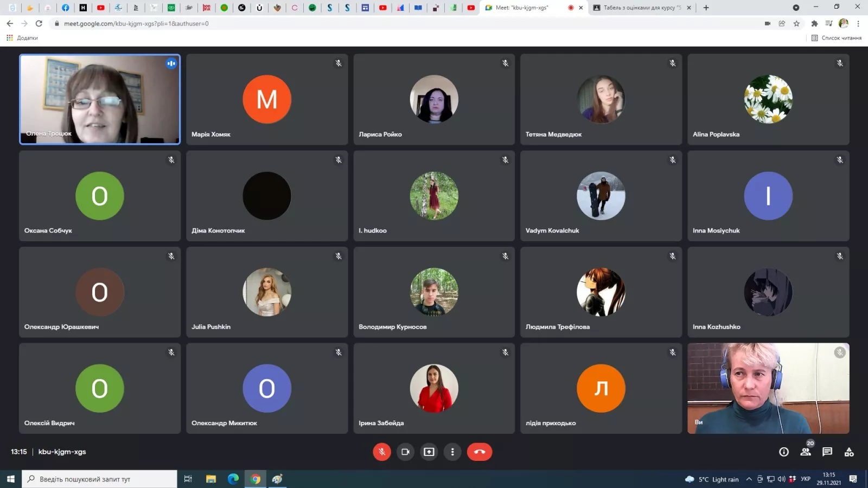This screenshot has width=868, height=488.
Task: Click the Present screen button
Action: (429, 452)
